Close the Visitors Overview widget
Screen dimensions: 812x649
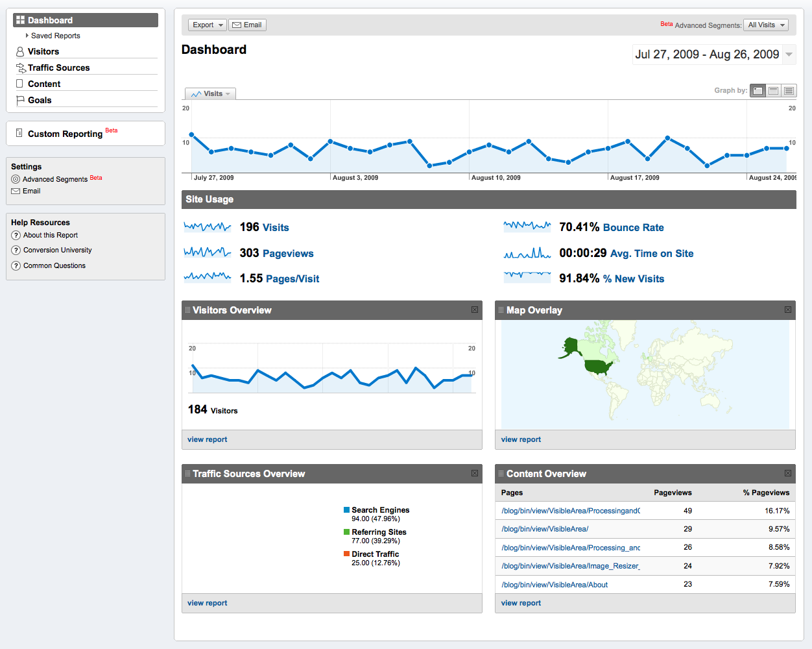(x=475, y=310)
